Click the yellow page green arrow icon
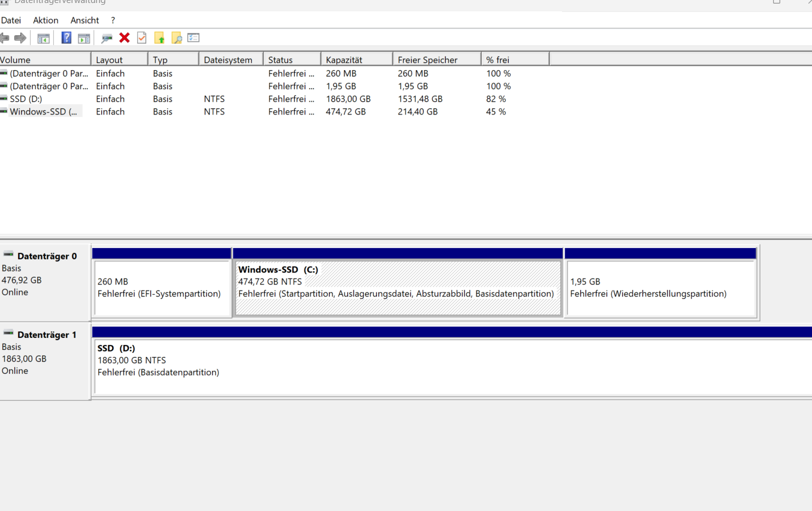 (159, 38)
